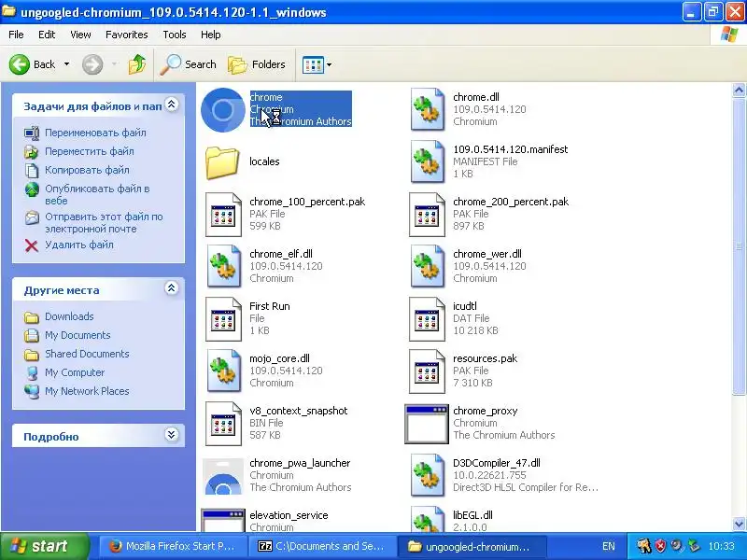Select the First Run file icon
This screenshot has height=560, width=747.
223,319
